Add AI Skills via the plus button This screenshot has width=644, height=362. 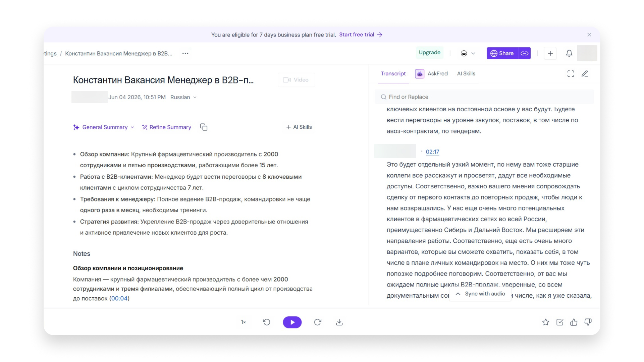click(299, 127)
